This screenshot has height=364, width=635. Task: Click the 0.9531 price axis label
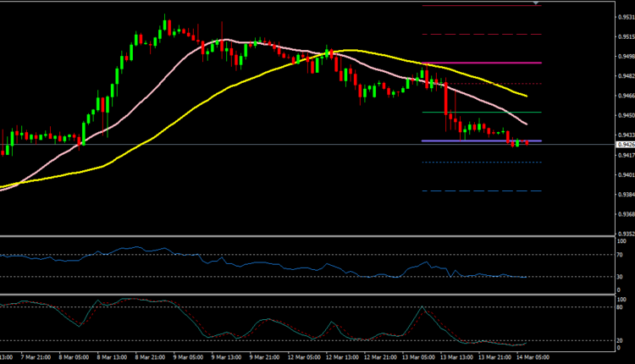coord(623,16)
